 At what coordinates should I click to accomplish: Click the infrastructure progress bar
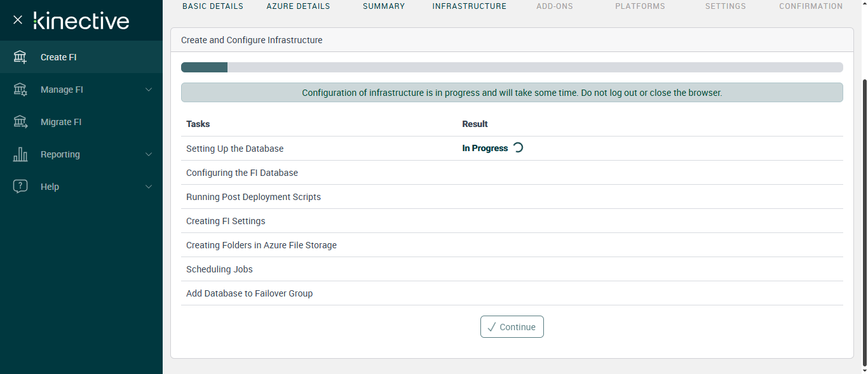[512, 67]
